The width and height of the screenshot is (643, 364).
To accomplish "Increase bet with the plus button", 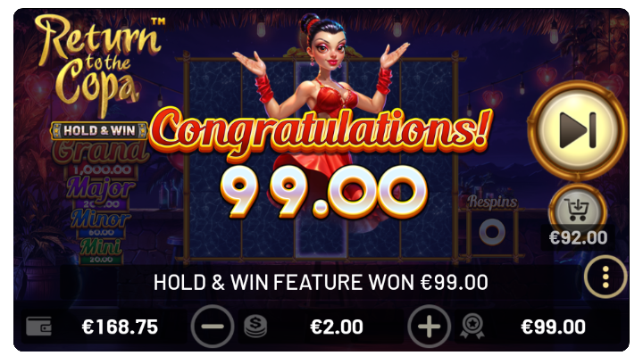I will [429, 327].
